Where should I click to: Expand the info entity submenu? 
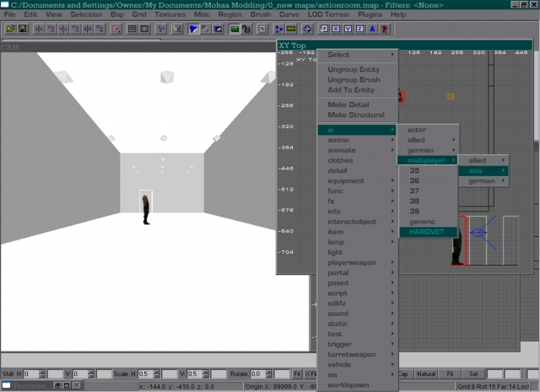(x=358, y=212)
